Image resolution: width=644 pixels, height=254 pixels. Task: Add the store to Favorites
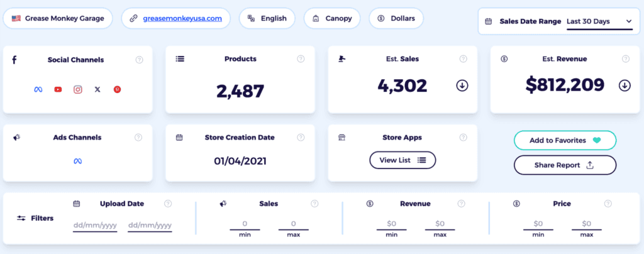tap(565, 140)
